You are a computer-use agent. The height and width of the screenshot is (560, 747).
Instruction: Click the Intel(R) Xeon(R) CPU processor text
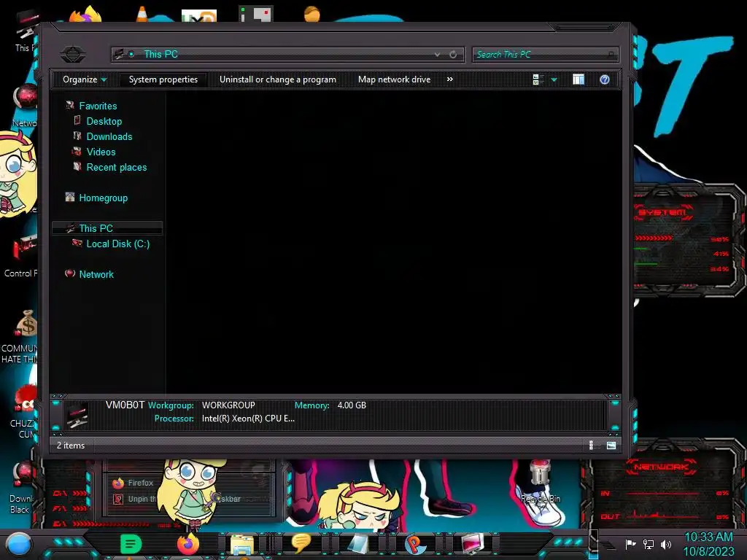[248, 419]
